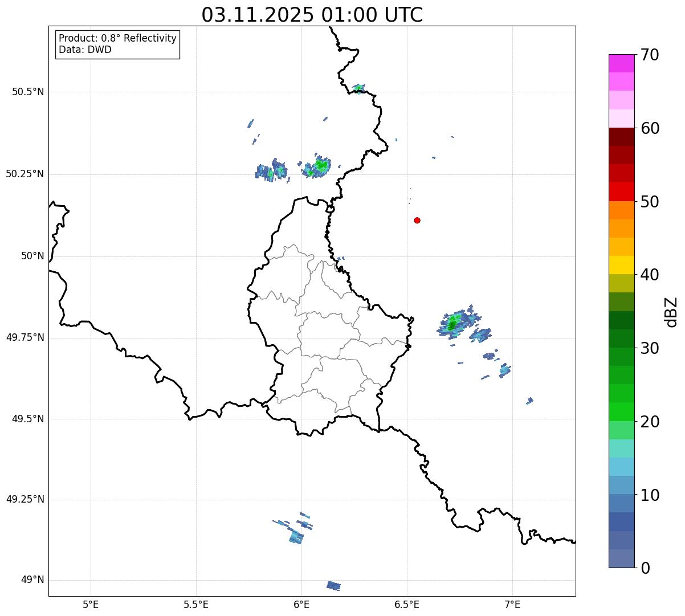
Task: Click the Product: 0.8° Reflectivity label
Action: point(118,38)
